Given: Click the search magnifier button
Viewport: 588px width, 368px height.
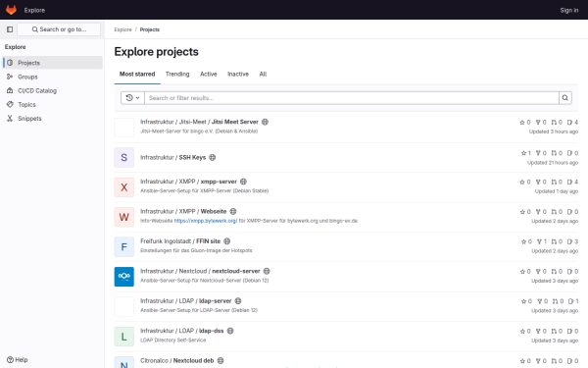Looking at the screenshot, I should pyautogui.click(x=565, y=98).
